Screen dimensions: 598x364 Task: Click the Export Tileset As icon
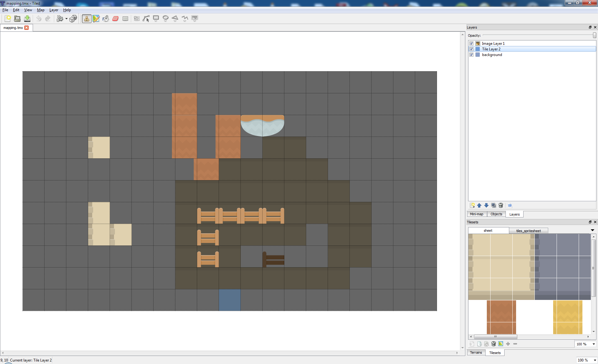[x=479, y=344]
